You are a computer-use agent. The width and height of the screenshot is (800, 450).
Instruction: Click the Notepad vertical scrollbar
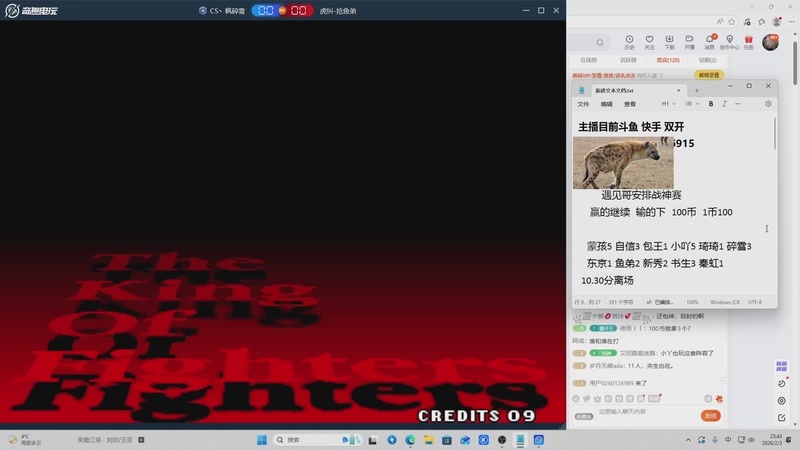[x=774, y=134]
